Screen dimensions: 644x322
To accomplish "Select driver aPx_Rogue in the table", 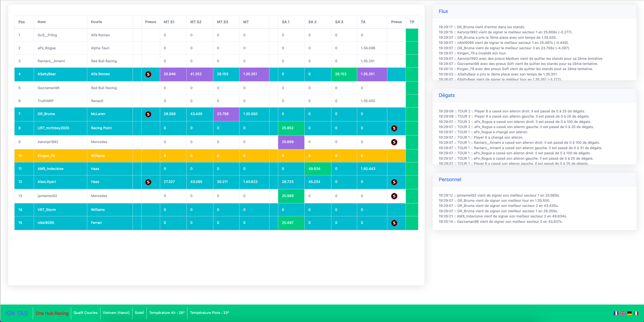I will pos(47,48).
